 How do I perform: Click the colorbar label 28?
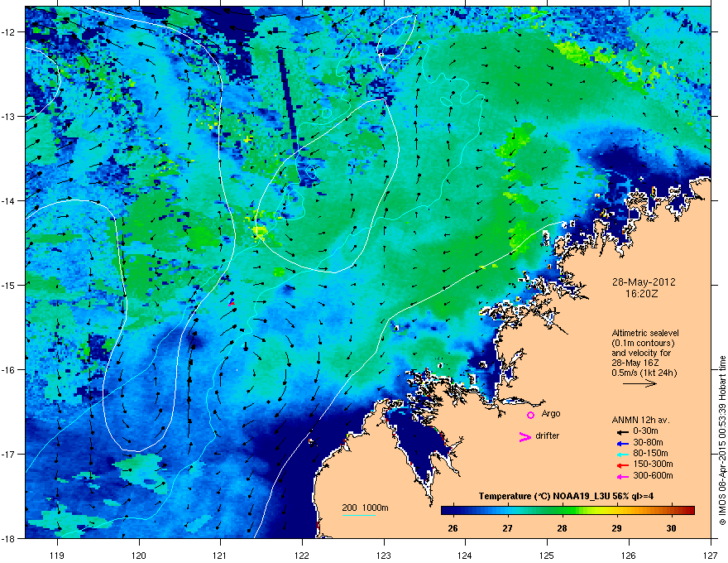[x=563, y=528]
